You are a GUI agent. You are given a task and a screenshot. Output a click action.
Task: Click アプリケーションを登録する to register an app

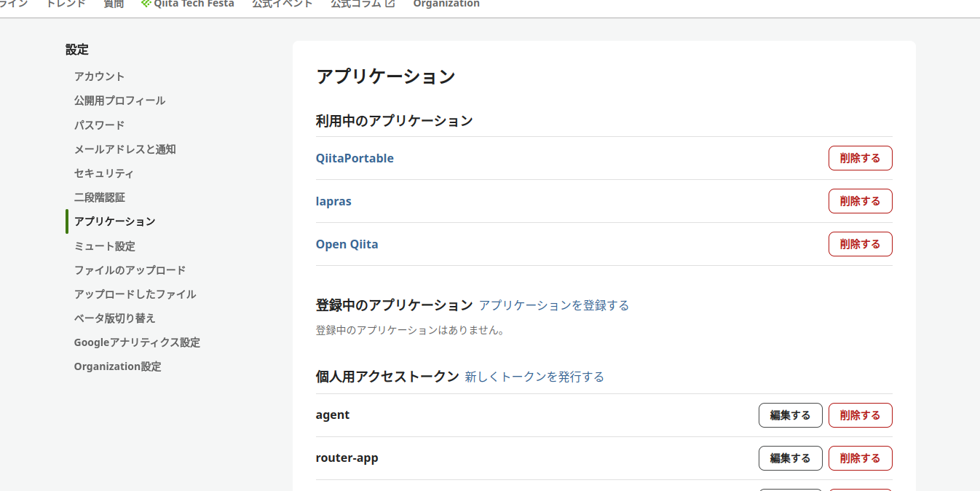click(554, 305)
